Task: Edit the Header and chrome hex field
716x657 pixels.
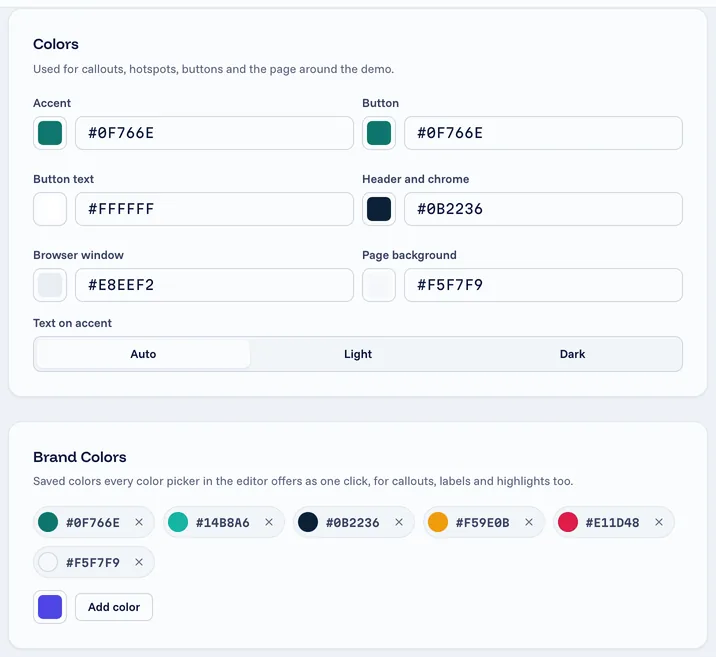Action: [x=543, y=209]
